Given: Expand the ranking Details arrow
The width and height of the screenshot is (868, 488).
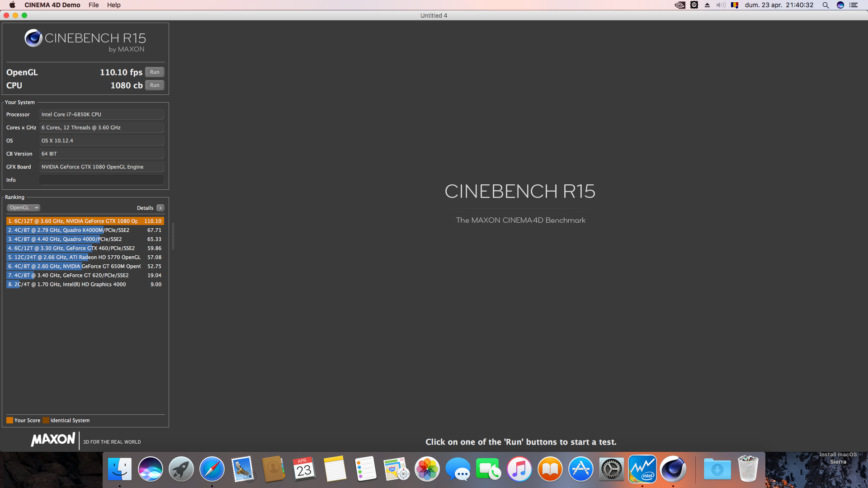Looking at the screenshot, I should tap(160, 208).
